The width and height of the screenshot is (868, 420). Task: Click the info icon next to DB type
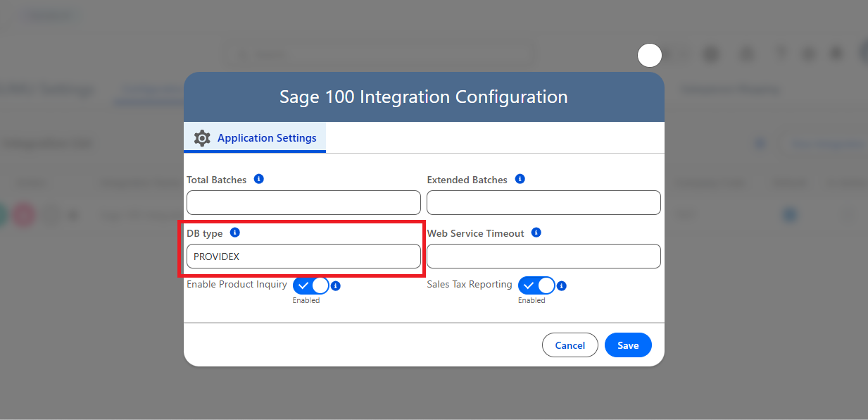235,233
